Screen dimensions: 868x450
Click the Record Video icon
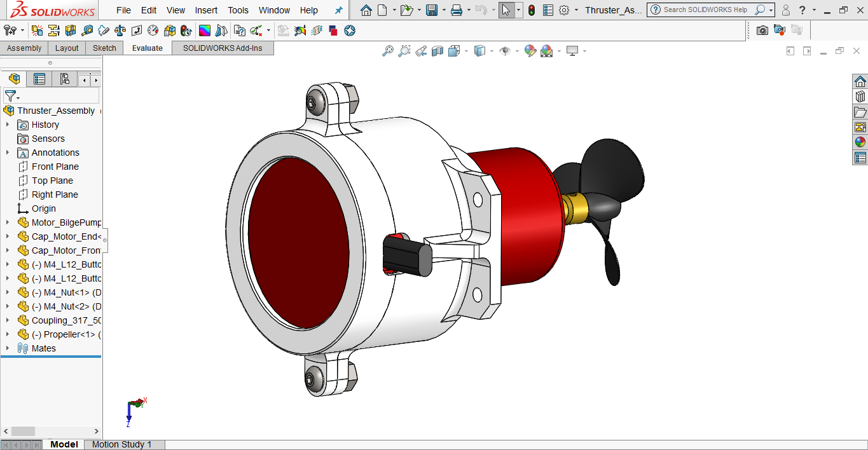click(780, 30)
